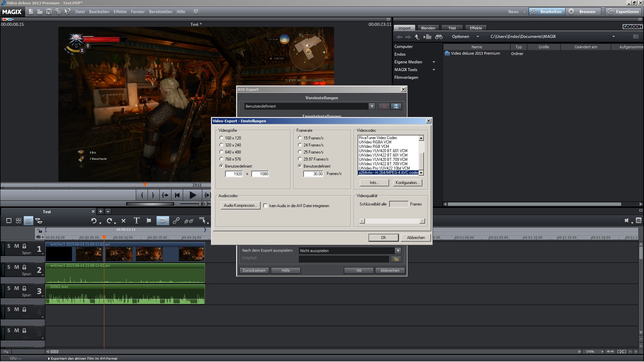This screenshot has width=644, height=362.
Task: Open the path history dropdown next to C:\Users\Endos
Action: click(613, 37)
